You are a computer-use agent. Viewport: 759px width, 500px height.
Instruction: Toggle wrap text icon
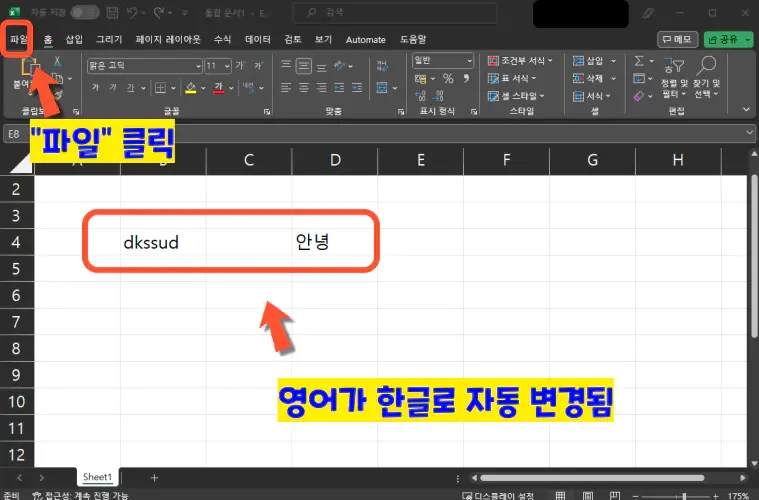click(x=382, y=66)
